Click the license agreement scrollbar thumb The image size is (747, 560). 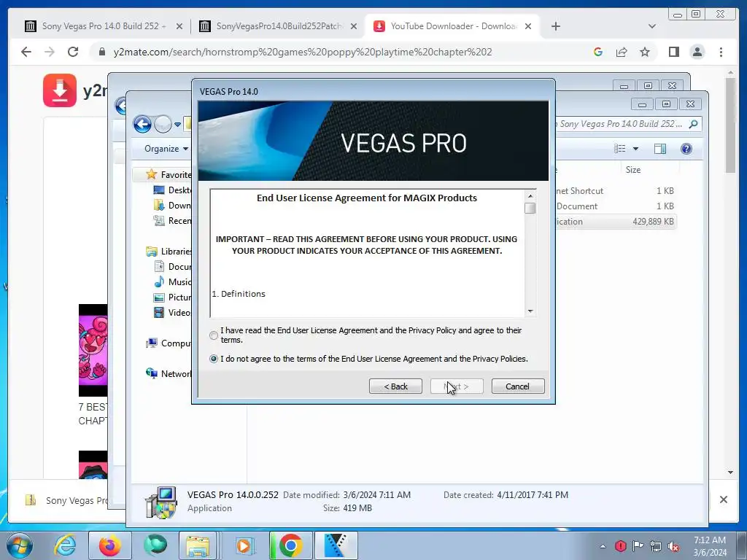(x=530, y=208)
